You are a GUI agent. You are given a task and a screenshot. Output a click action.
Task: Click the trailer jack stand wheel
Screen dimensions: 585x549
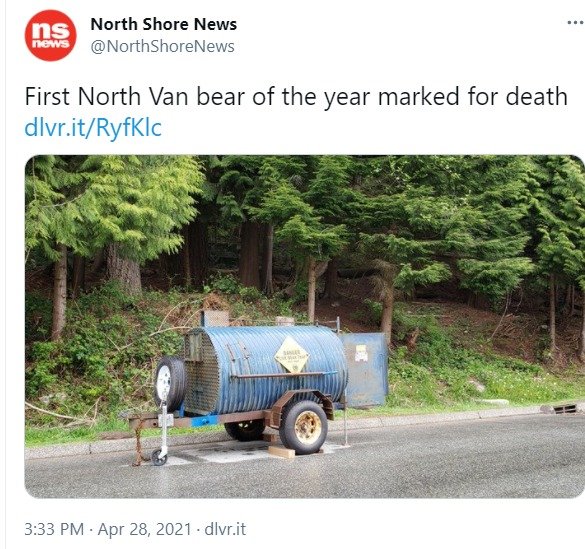tap(159, 457)
